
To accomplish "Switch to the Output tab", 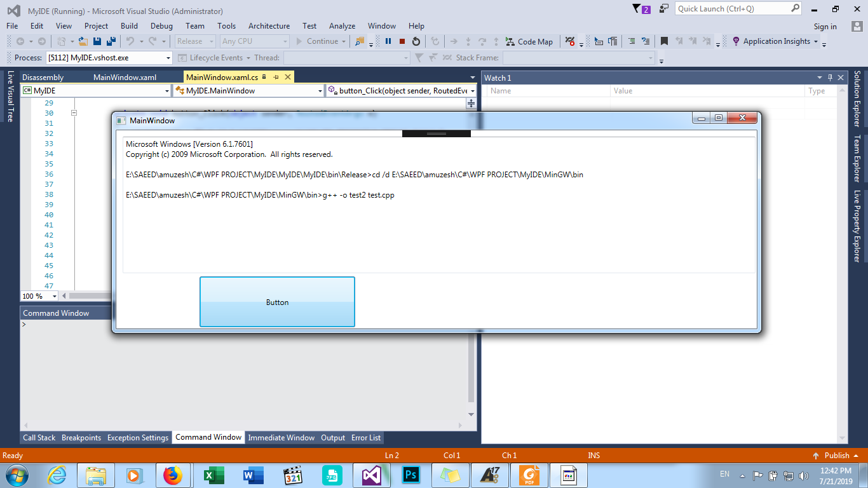I will click(x=333, y=438).
